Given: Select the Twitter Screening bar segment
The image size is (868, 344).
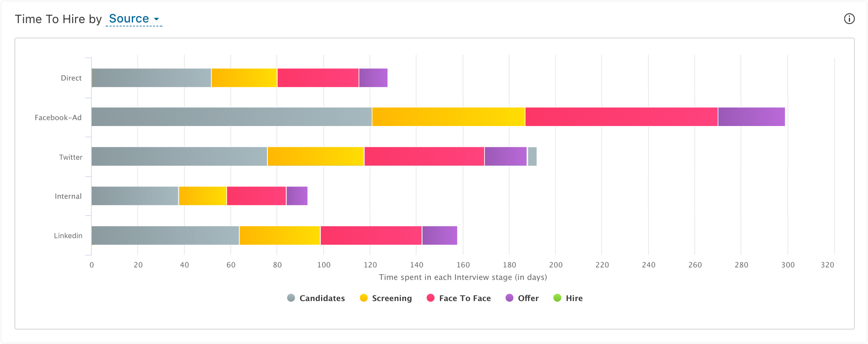Looking at the screenshot, I should click(x=316, y=156).
